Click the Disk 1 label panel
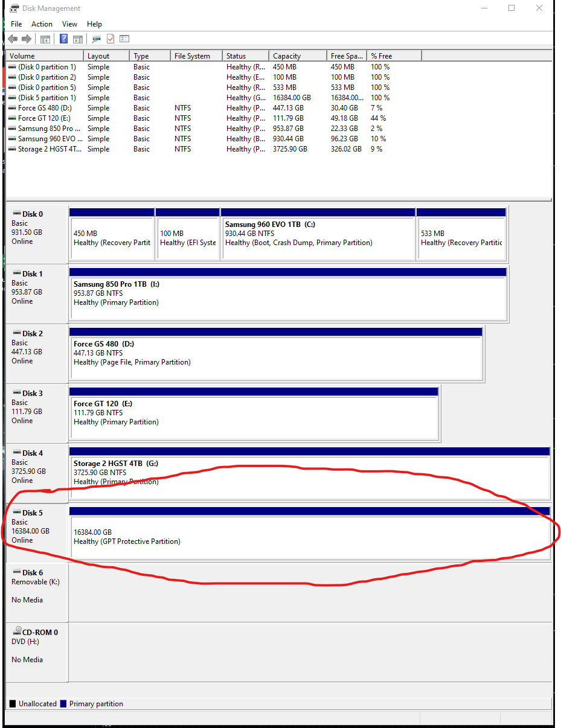This screenshot has height=728, width=561. (x=36, y=293)
